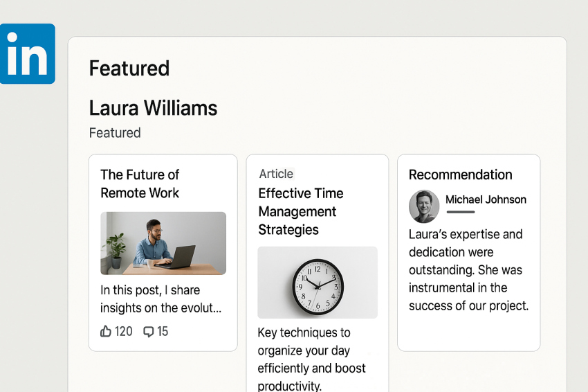Screen dimensions: 588x392
Task: Click the "Key techniques" article description
Action: (x=311, y=359)
